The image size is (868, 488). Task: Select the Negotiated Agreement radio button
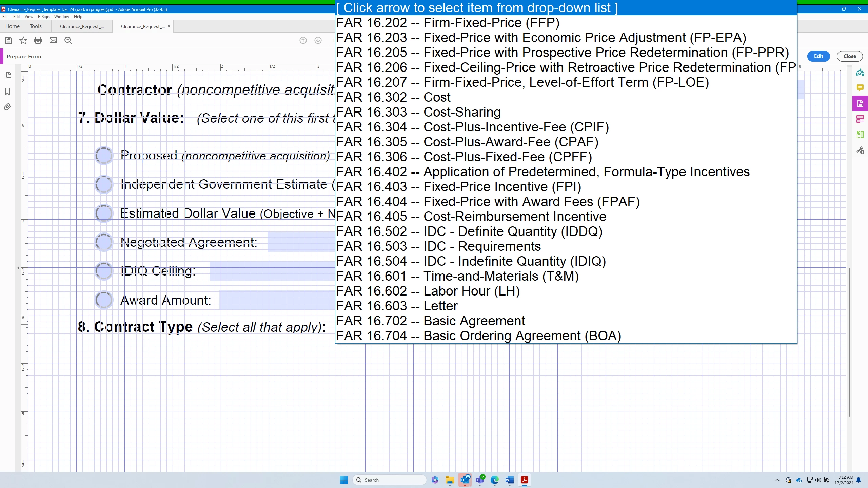coord(104,242)
